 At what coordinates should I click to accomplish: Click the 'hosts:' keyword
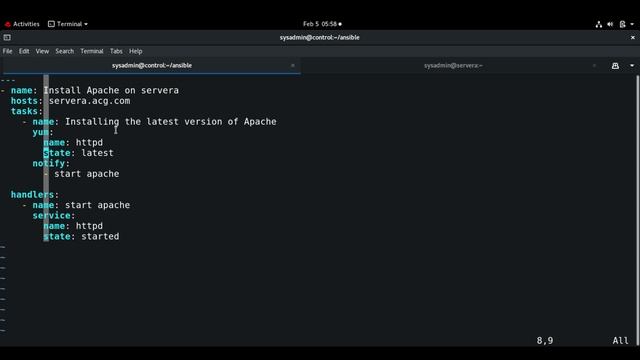[27, 101]
